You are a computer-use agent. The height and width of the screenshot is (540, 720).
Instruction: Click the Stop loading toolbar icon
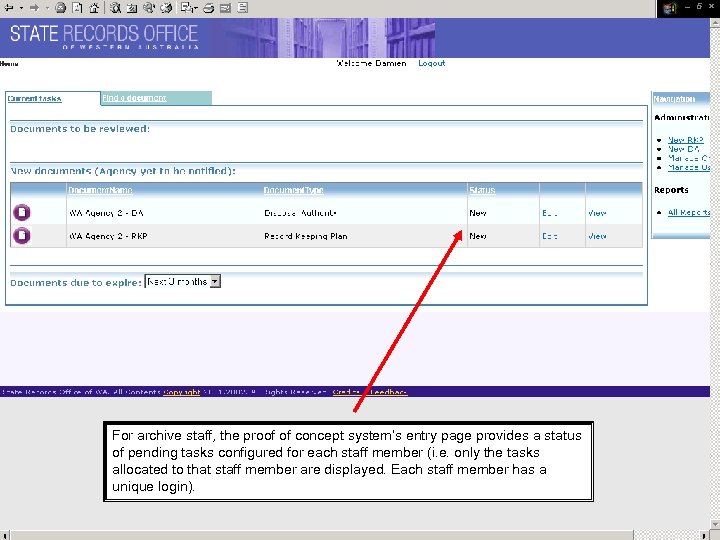tap(60, 8)
